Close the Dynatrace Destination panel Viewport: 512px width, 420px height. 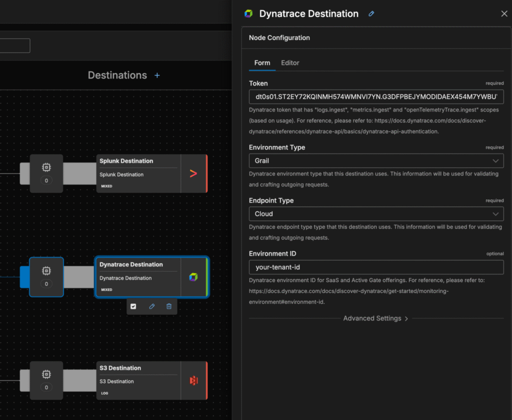(504, 14)
